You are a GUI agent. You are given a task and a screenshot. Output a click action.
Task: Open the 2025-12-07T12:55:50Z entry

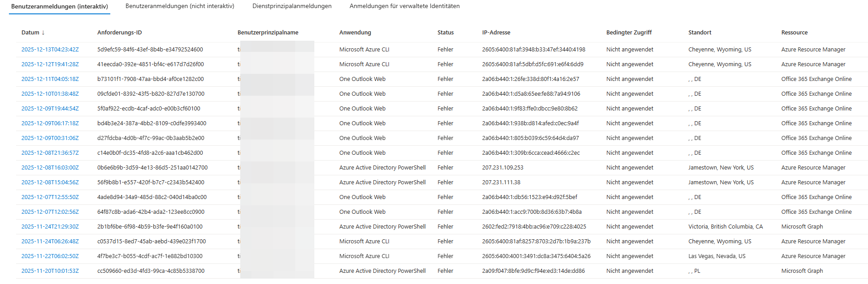(50, 197)
